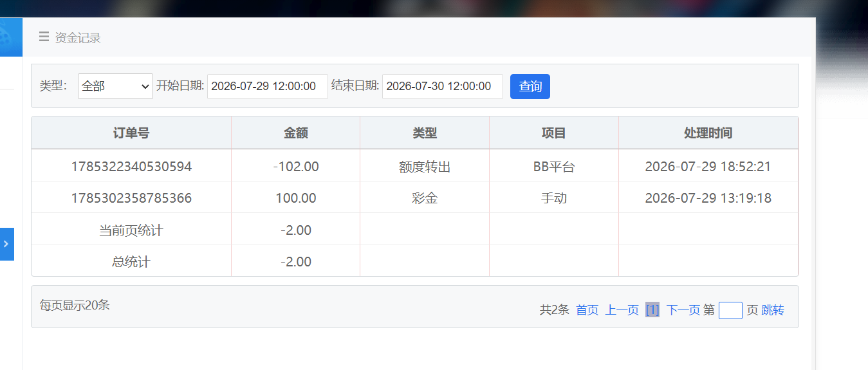This screenshot has width=868, height=370.
Task: Click the hamburger menu icon beside 资金记录
Action: (x=44, y=37)
